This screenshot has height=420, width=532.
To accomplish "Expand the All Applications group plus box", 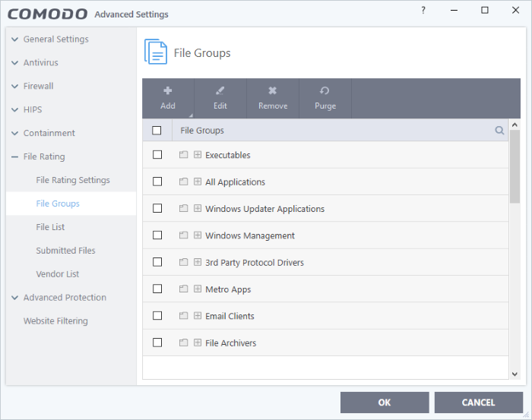I will click(198, 182).
